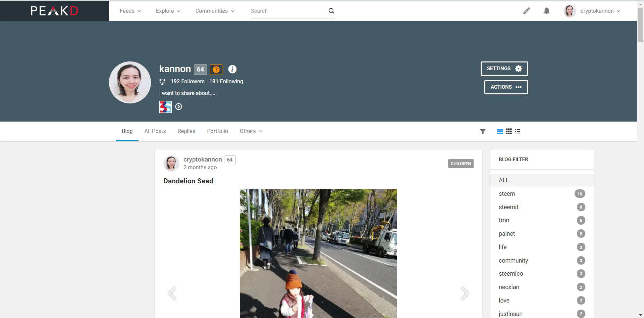644x318 pixels.
Task: Filter blog by life tag
Action: [x=542, y=247]
